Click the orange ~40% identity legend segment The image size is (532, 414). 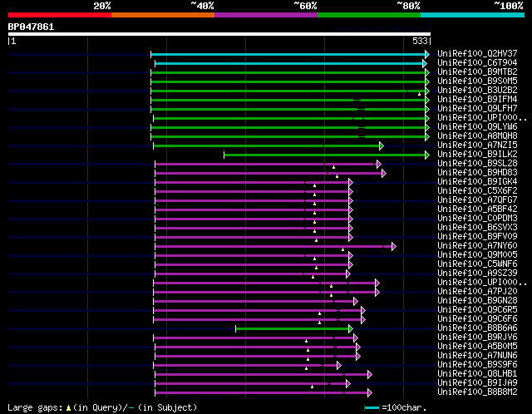tap(163, 15)
